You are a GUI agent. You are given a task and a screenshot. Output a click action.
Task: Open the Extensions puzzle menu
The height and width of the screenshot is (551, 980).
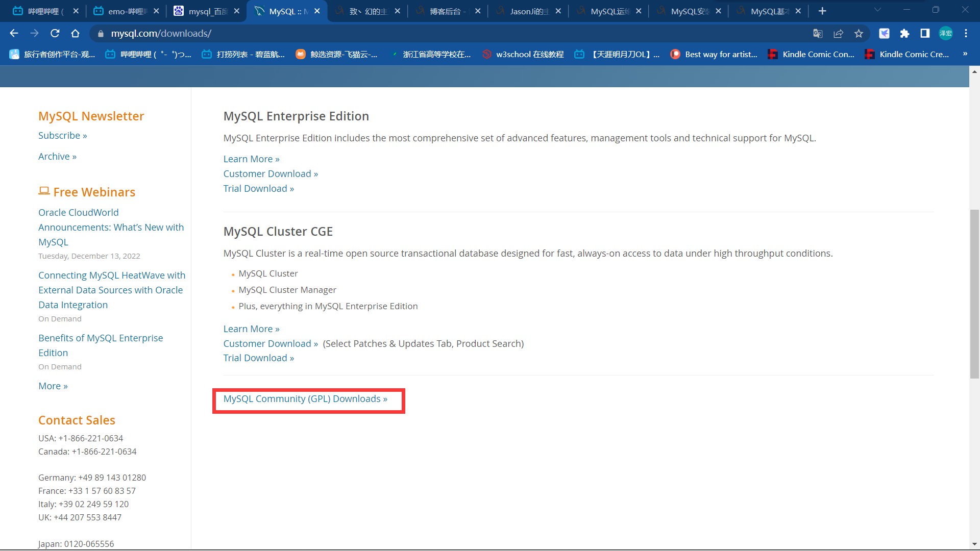click(x=904, y=33)
